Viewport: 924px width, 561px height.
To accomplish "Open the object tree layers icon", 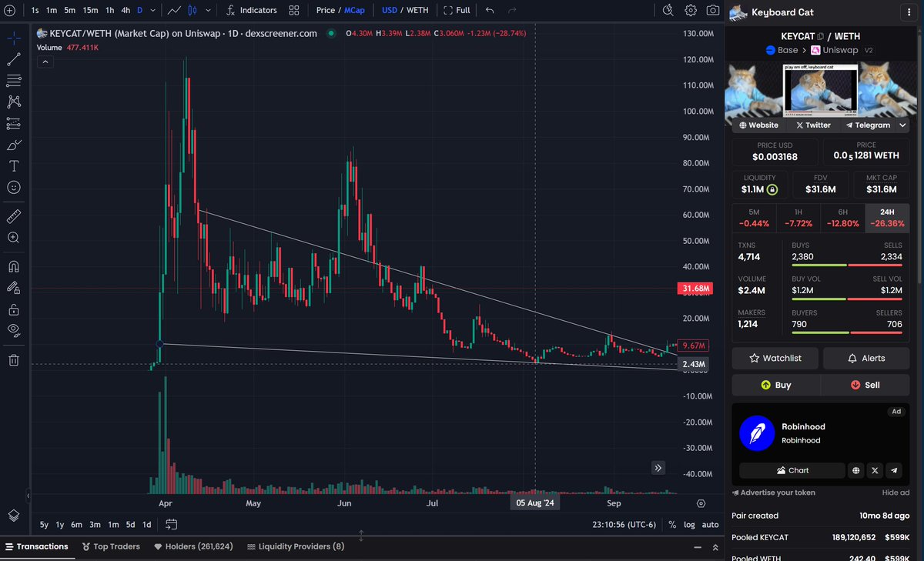I will click(14, 515).
